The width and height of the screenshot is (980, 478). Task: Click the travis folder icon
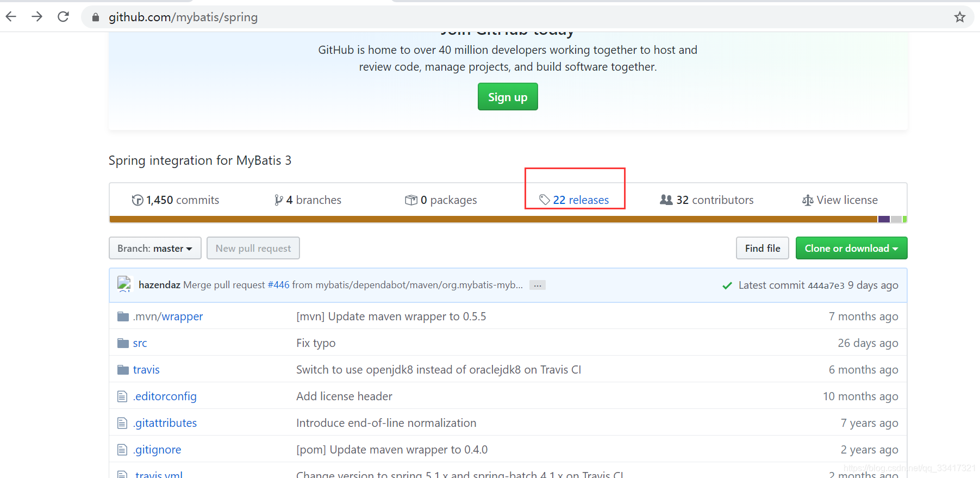tap(123, 370)
